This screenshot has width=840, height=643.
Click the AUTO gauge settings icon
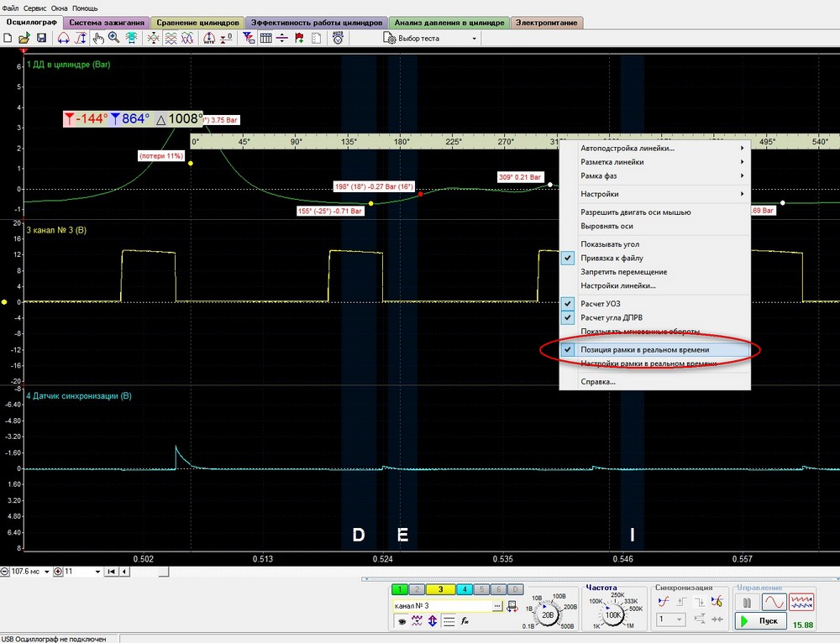pyautogui.click(x=338, y=38)
